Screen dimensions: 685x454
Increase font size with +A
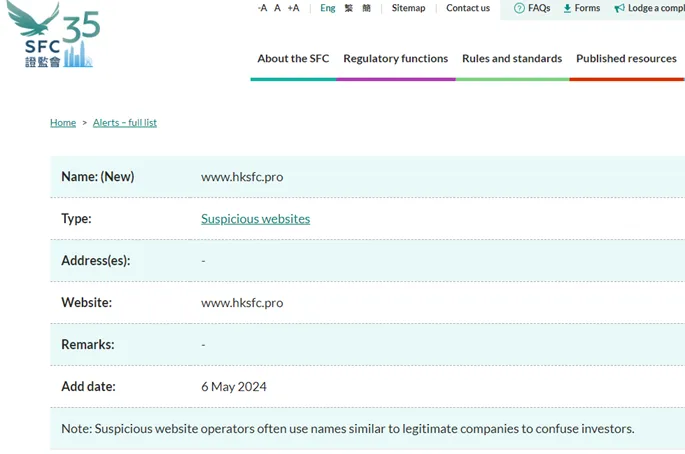[294, 8]
